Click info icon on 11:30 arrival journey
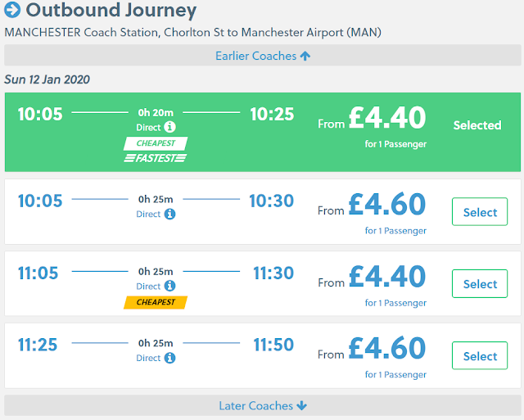The width and height of the screenshot is (524, 420). tap(170, 287)
